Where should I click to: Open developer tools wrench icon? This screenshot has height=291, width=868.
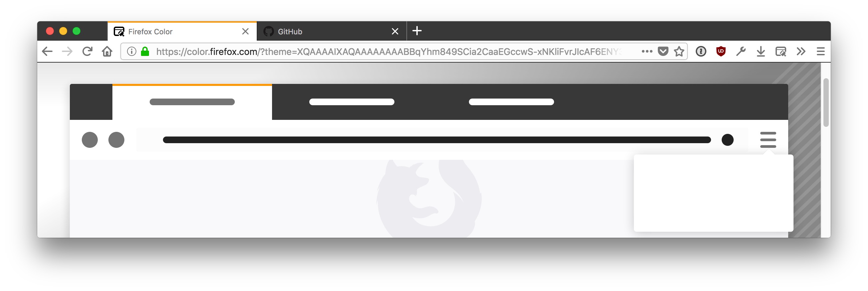click(741, 52)
